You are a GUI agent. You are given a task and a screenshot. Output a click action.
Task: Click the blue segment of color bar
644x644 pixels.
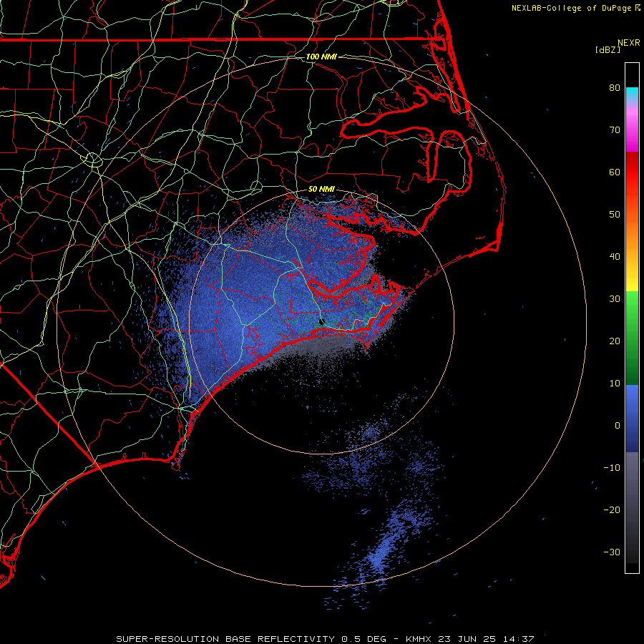pyautogui.click(x=632, y=418)
